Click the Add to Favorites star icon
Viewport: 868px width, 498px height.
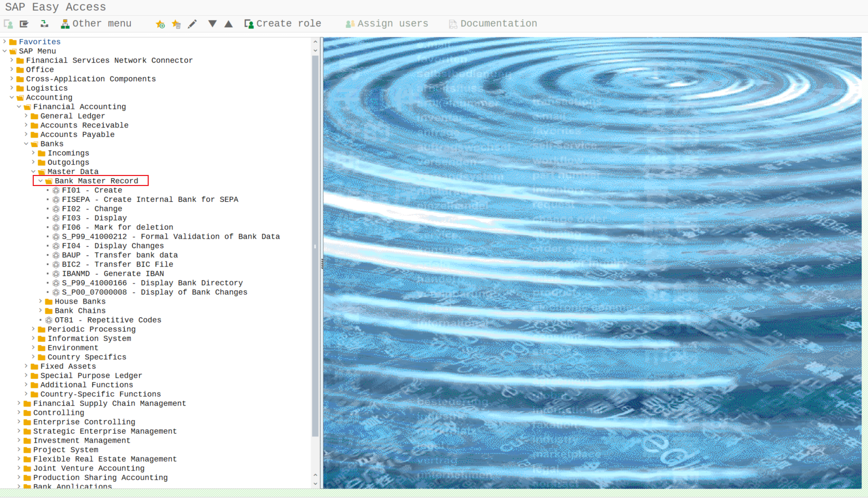point(160,24)
